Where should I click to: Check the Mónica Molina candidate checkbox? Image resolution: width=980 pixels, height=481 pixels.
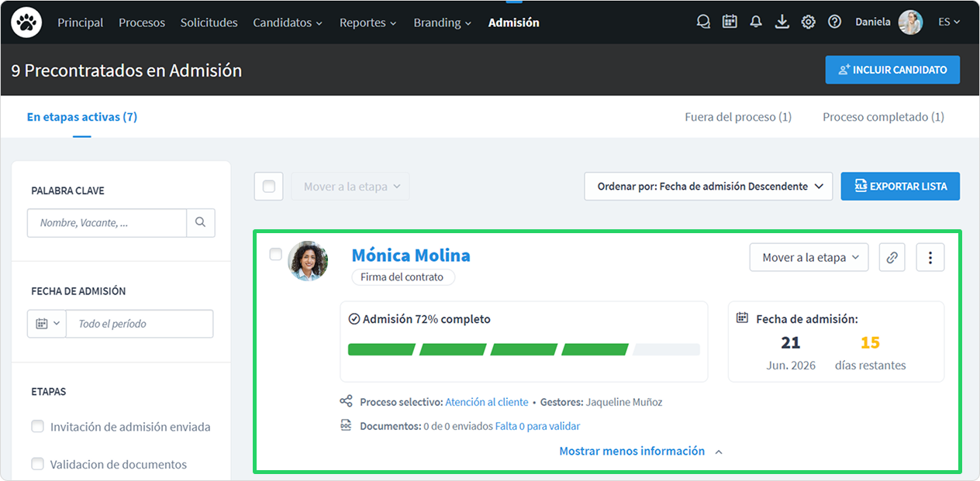point(275,254)
